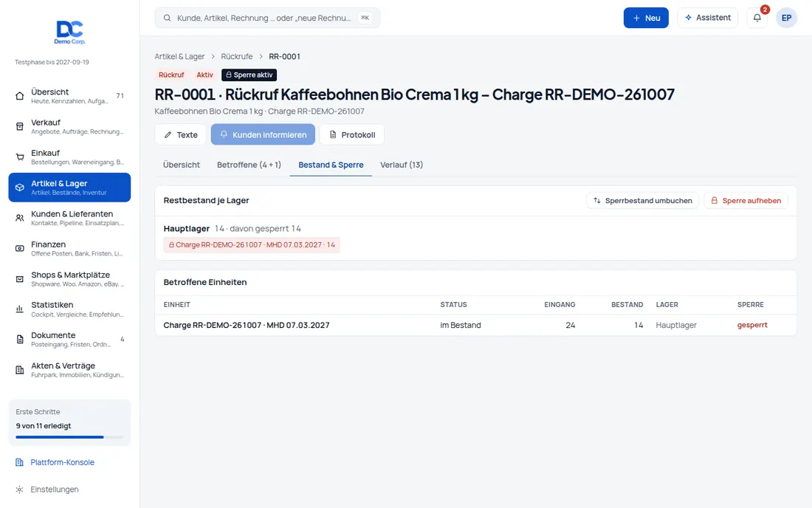
Task: Click the Finanzen banknote icon
Action: 20,249
